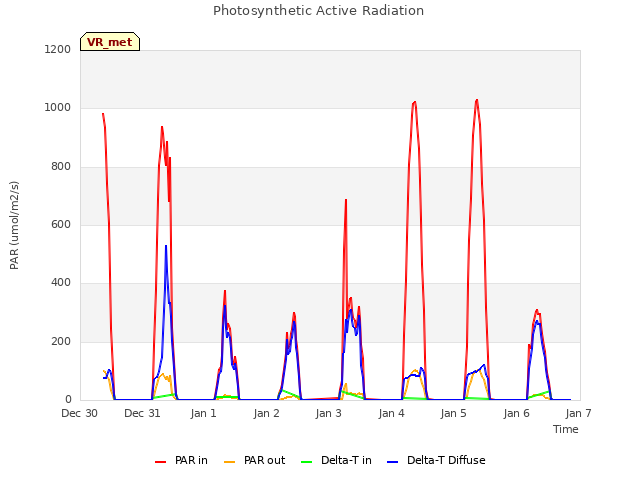Click the orange PAR out legend swatch
This screenshot has height=480, width=640.
[x=230, y=462]
